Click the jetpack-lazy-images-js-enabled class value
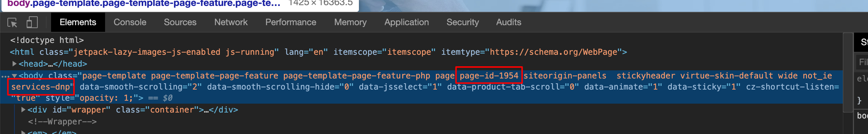Image resolution: width=868 pixels, height=134 pixels. point(147,52)
